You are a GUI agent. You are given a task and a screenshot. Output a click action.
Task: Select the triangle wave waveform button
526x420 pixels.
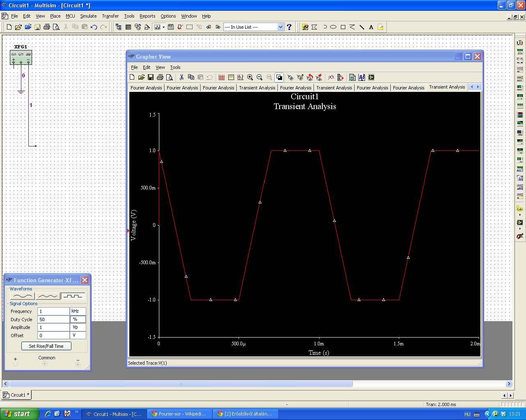(x=48, y=296)
